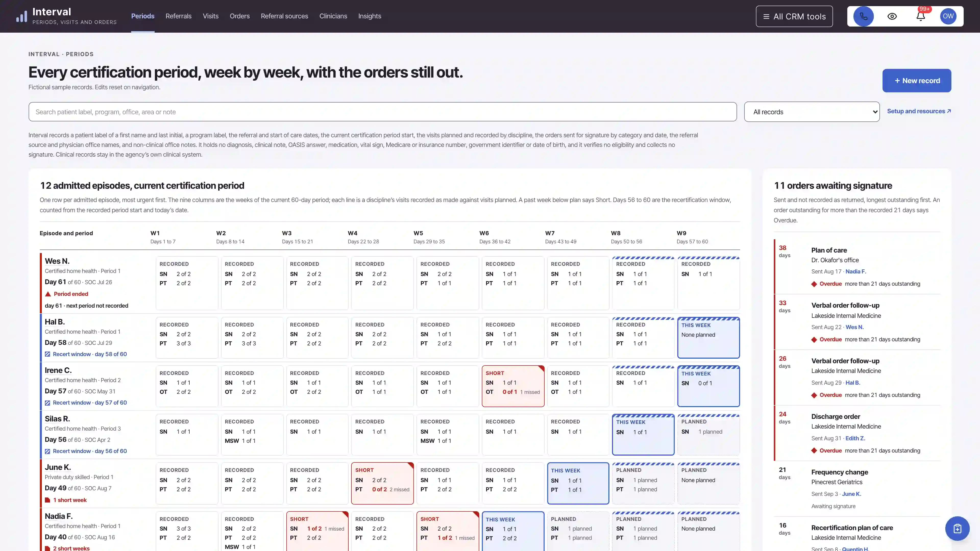
Task: Open the Referrals tab
Action: 178,16
